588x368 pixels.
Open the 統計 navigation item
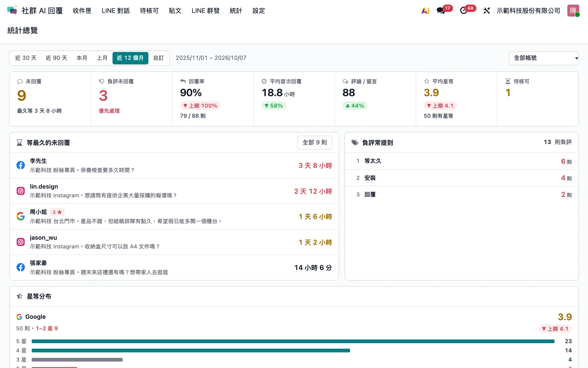236,11
